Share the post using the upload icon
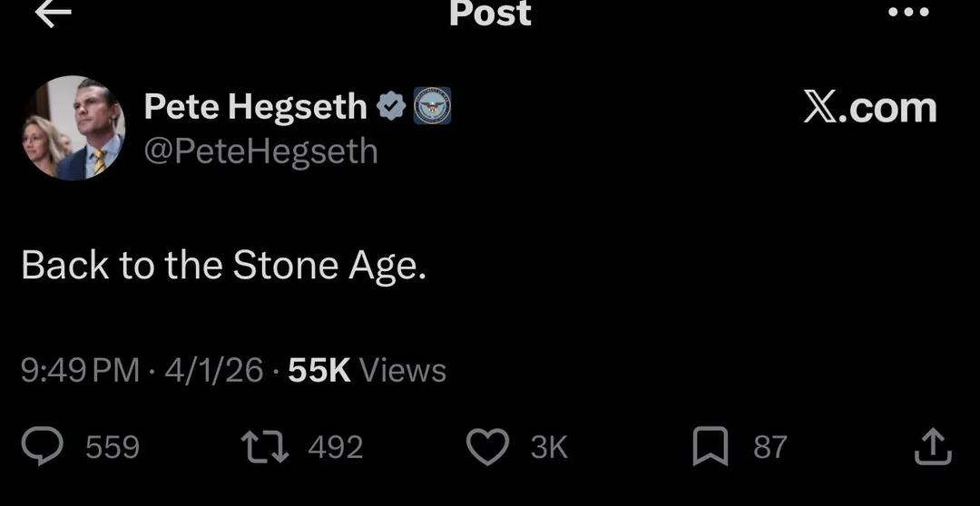The height and width of the screenshot is (506, 980). pos(934,447)
